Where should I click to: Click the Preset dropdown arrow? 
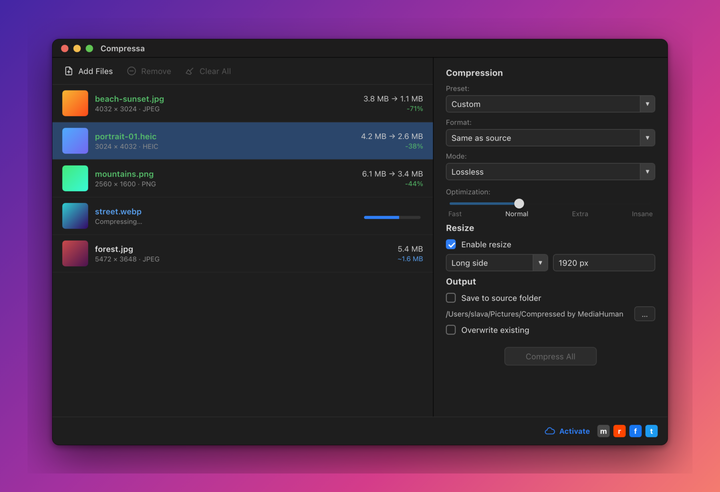coord(647,104)
